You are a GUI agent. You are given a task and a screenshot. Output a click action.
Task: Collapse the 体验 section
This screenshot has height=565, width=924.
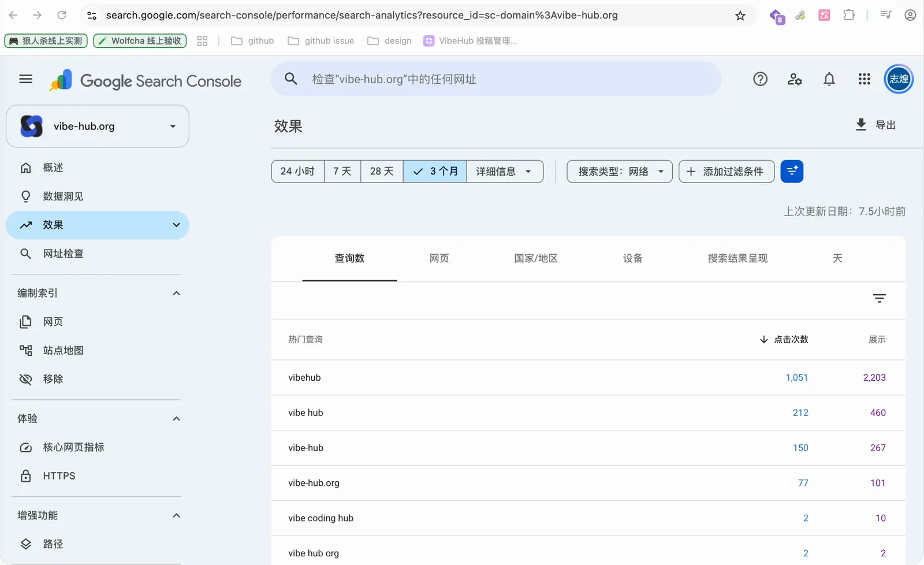coord(176,418)
